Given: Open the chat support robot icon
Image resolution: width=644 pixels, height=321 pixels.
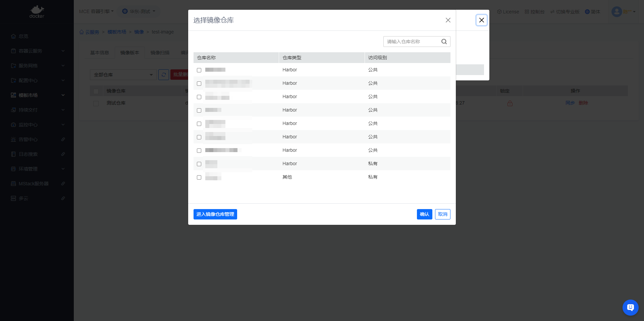Looking at the screenshot, I should [x=630, y=307].
